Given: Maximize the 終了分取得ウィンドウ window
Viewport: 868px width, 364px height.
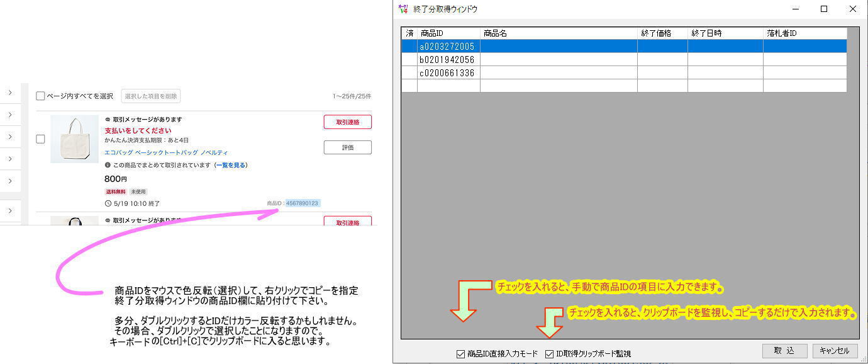Looking at the screenshot, I should point(824,9).
